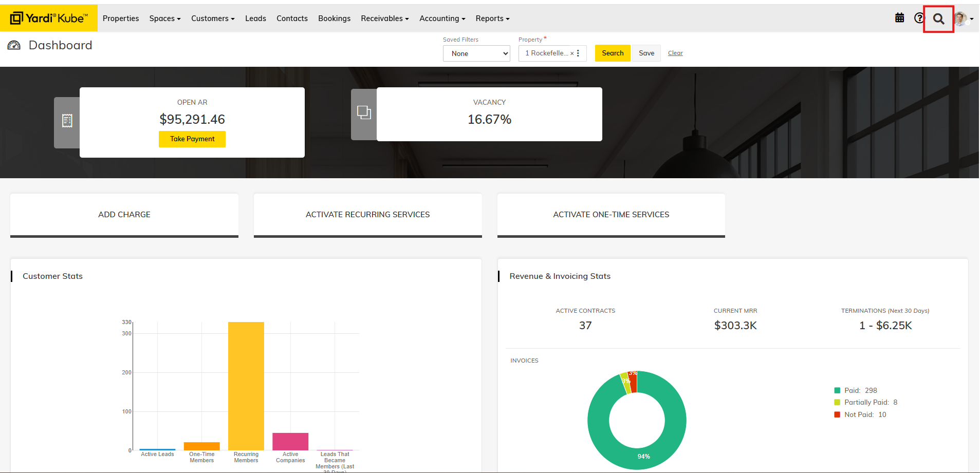Viewport: 980px width, 473px height.
Task: Click the Open AR invoice icon
Action: click(67, 121)
